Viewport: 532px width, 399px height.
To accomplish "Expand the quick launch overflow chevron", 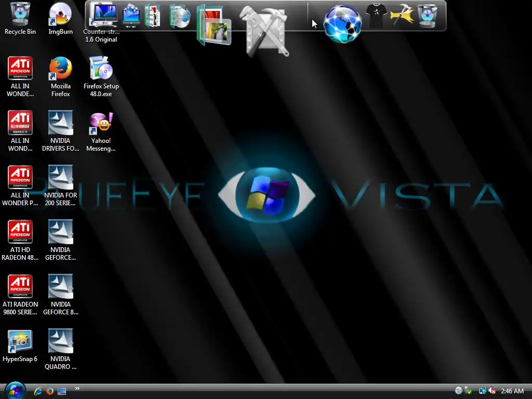I will point(77,389).
